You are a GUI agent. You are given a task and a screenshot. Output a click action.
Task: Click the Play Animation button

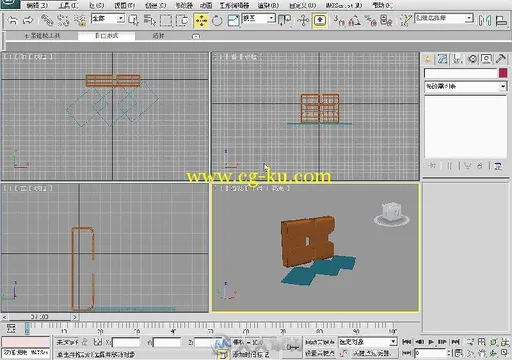click(431, 342)
